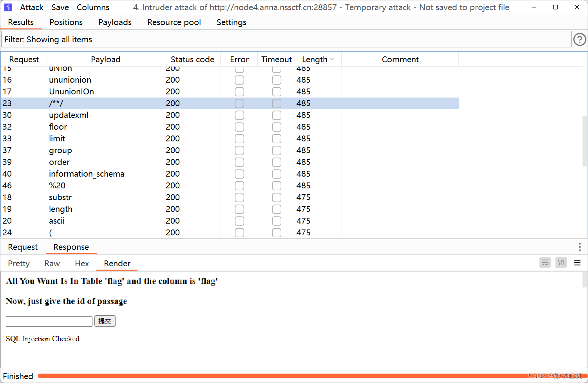This screenshot has width=588, height=383.
Task: Select the substr payload row
Action: pos(230,197)
